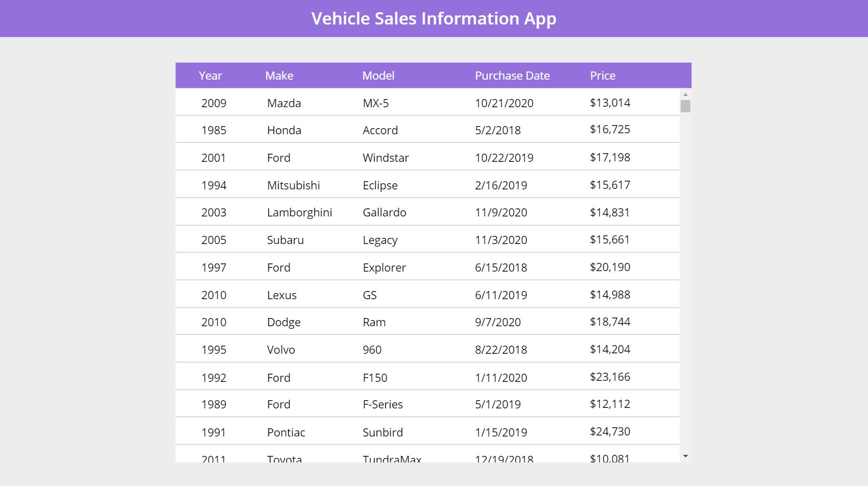Sort the table by the Model column
Viewport: 868px width, 486px height.
coord(378,75)
